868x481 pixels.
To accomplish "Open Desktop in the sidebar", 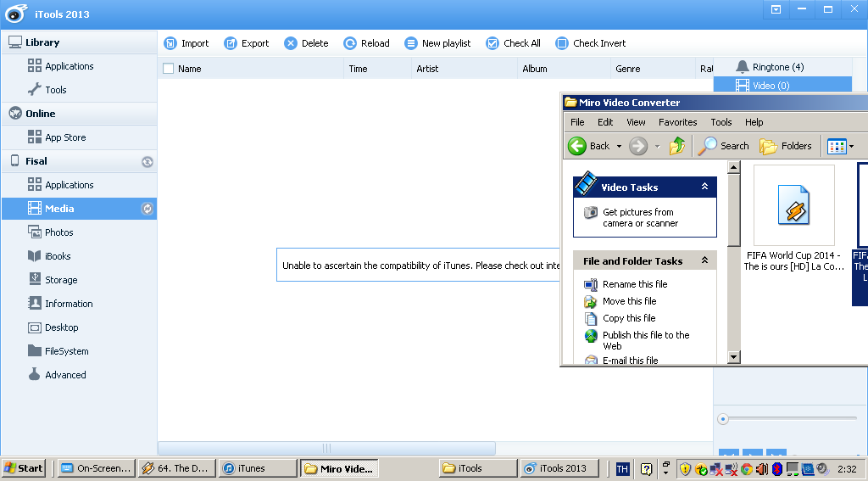I will click(79, 327).
